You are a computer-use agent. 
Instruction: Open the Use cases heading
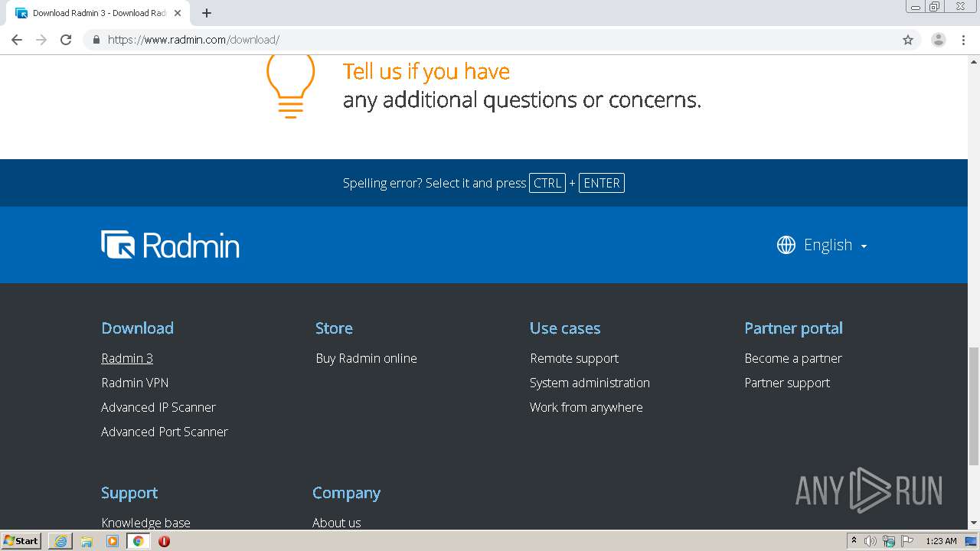click(x=565, y=328)
